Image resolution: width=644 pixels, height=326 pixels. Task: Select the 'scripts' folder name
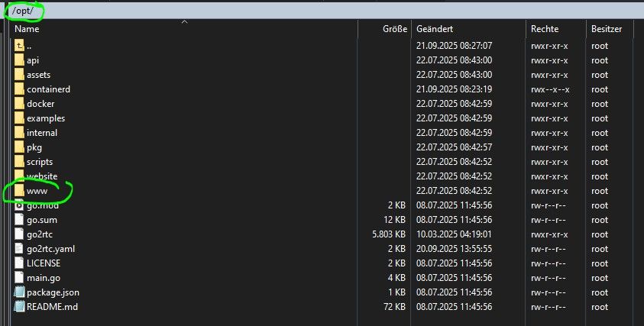(40, 162)
